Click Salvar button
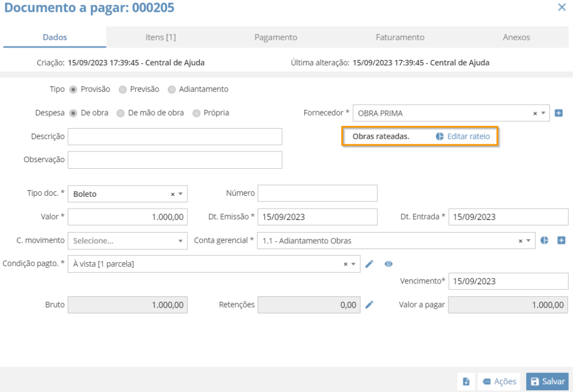Viewport: 573px width, 392px height. [547, 381]
